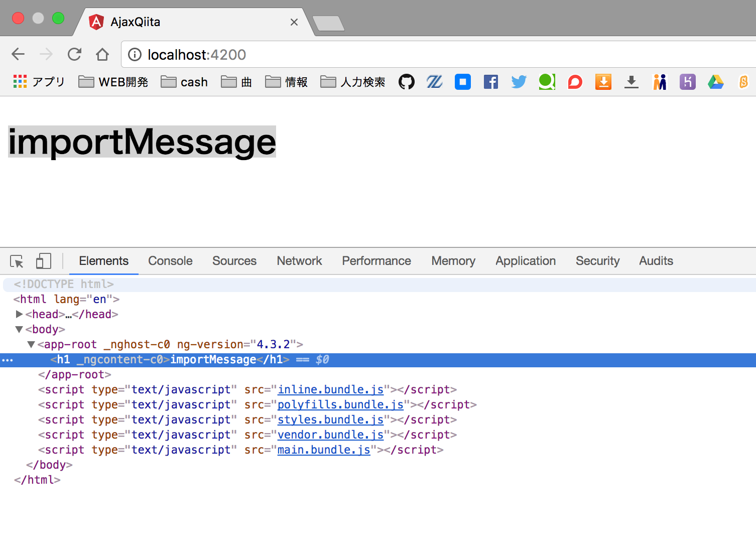Screen dimensions: 756x560
Task: Open the black download arrow bookmark
Action: pos(632,82)
